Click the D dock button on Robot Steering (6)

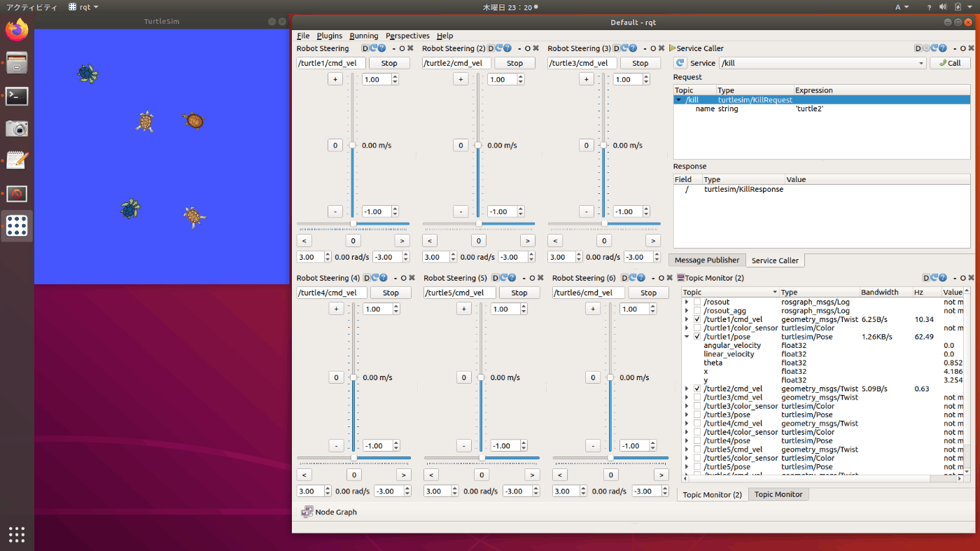(624, 278)
